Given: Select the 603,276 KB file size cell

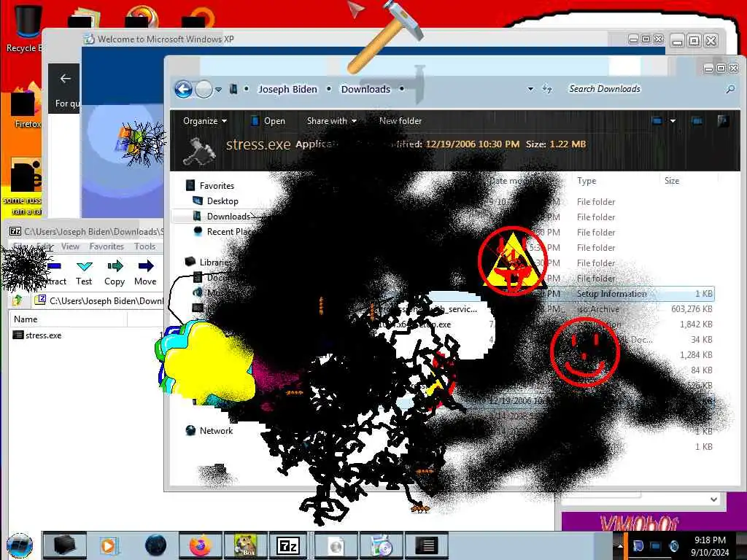Looking at the screenshot, I should pyautogui.click(x=692, y=309).
